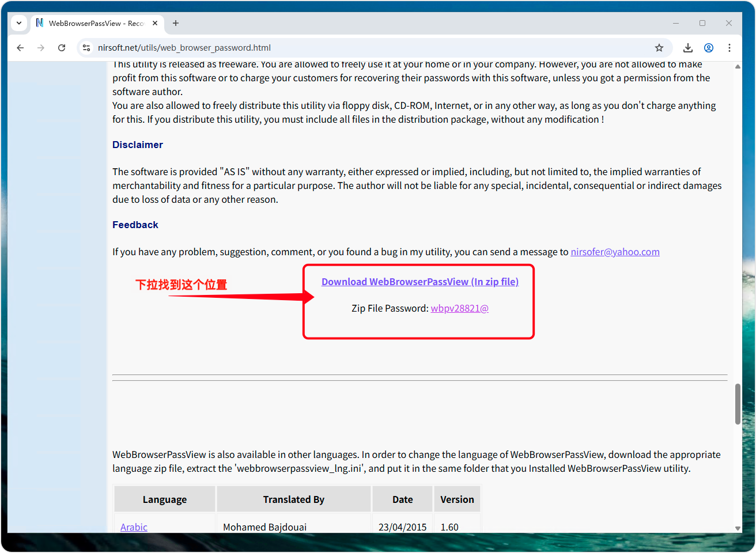Open a new browser tab
Viewport: 756px width, 553px height.
click(176, 23)
